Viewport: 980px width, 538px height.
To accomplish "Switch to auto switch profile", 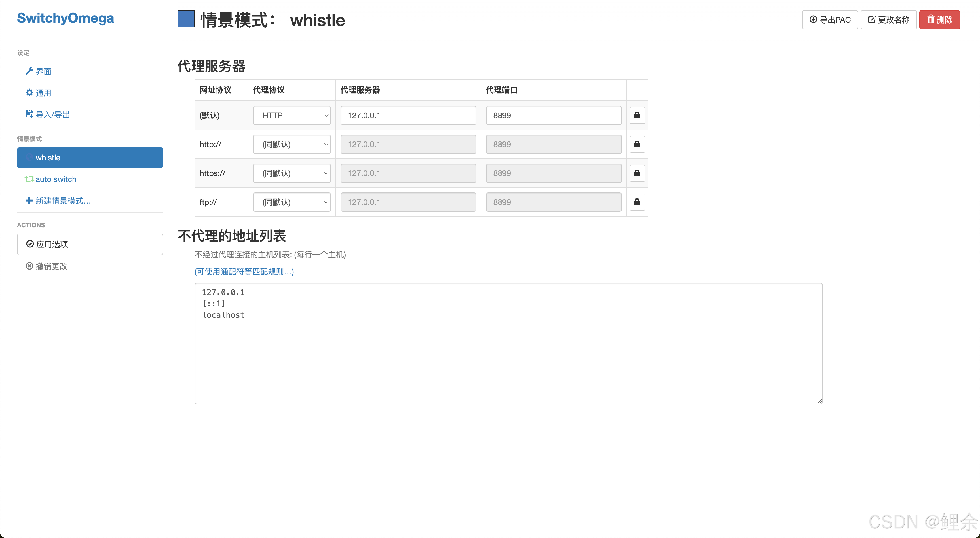I will (x=51, y=179).
